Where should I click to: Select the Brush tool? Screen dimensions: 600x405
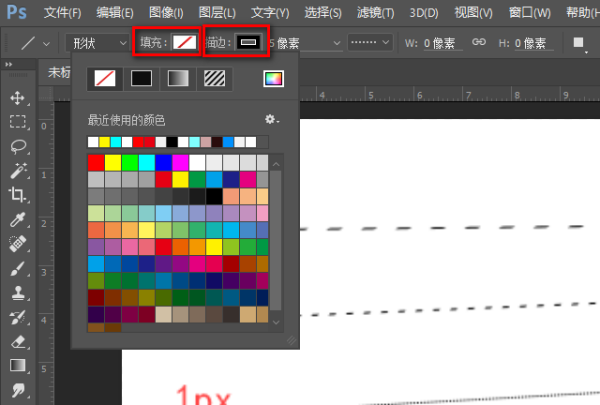tap(17, 268)
